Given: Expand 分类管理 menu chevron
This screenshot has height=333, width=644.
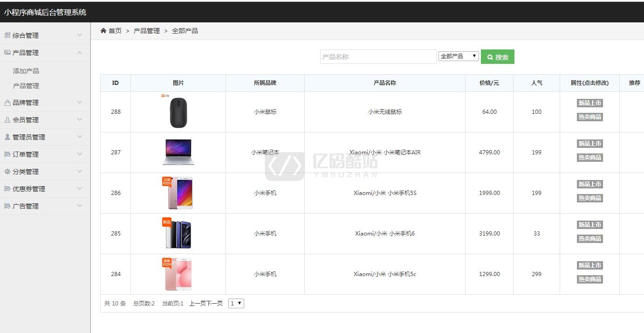Looking at the screenshot, I should [80, 171].
